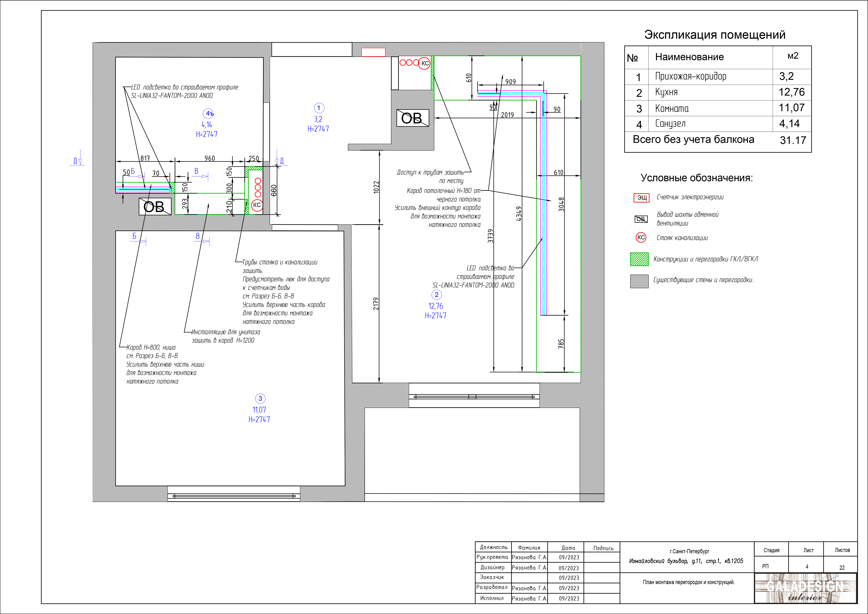Click the КС circle in bathroom riser
Viewport: 868px width, 614px height.
pos(257,205)
